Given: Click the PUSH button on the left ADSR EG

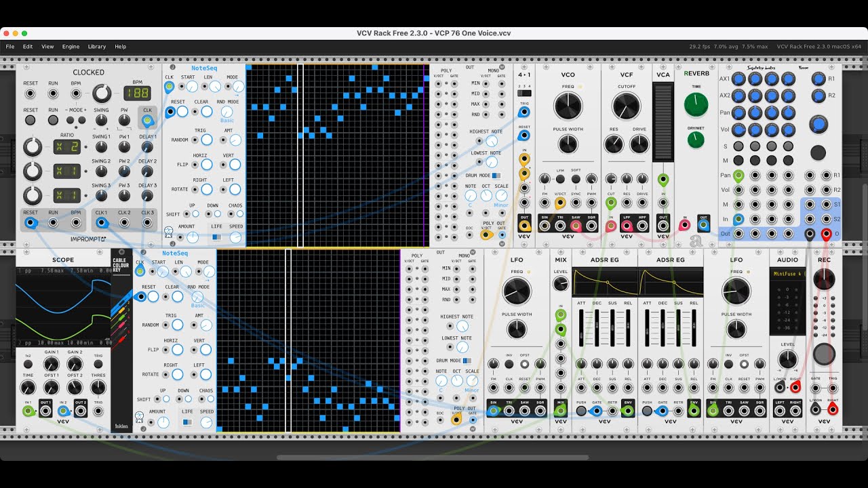Looking at the screenshot, I should [581, 410].
